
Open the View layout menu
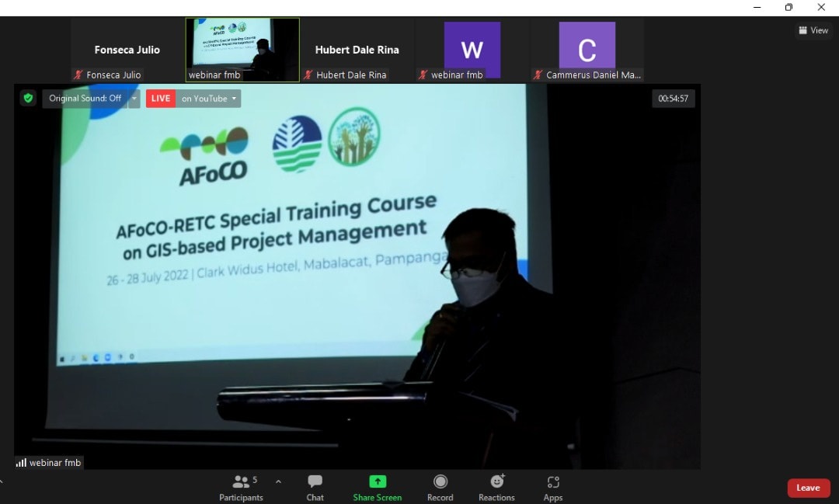click(x=813, y=30)
